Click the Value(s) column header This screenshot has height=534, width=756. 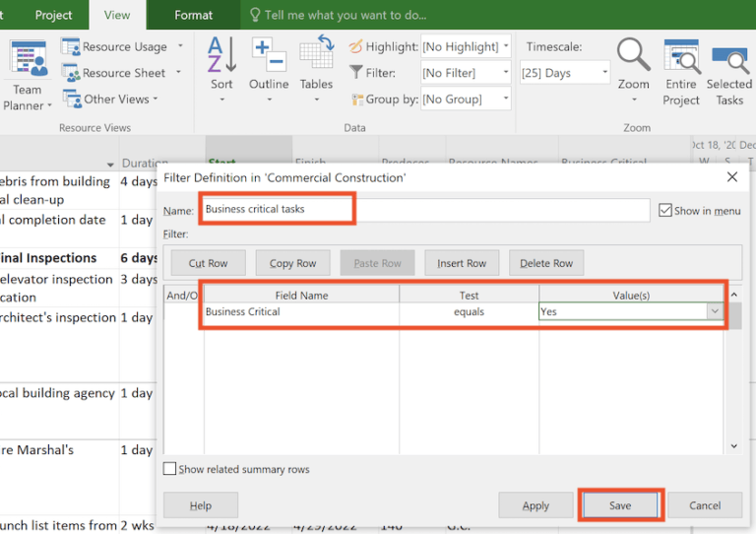tap(631, 295)
